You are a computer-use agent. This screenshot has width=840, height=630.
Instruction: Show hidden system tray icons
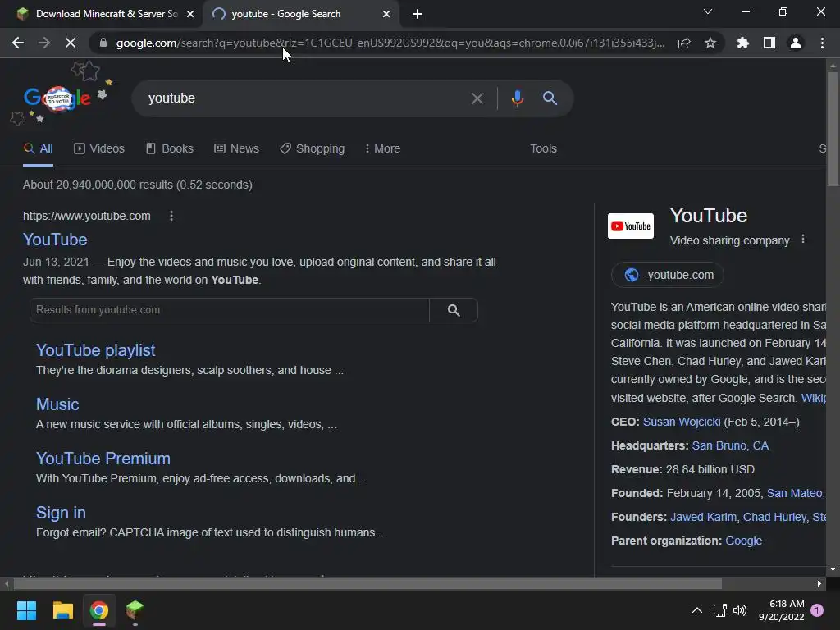(697, 610)
